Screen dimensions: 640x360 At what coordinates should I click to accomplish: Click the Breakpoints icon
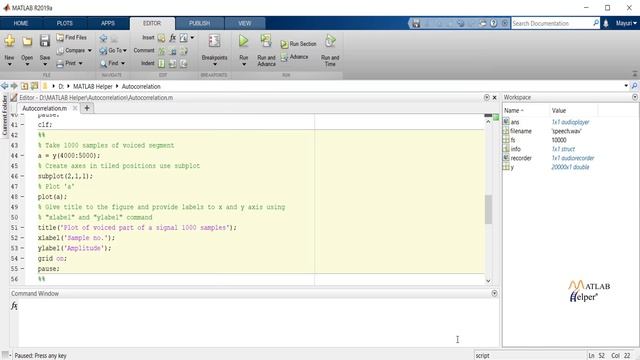point(214,41)
